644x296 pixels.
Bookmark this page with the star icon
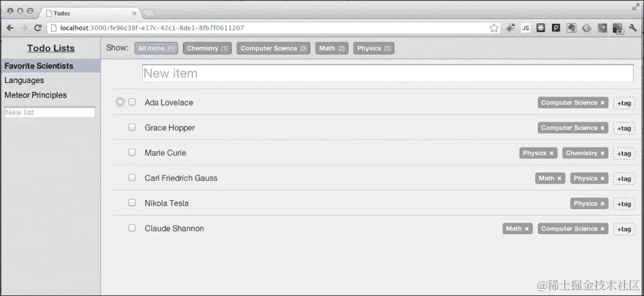coord(494,28)
